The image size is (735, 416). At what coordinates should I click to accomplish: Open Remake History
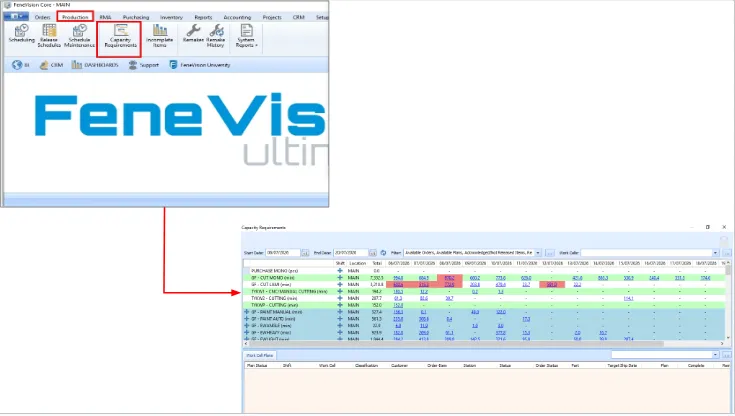click(216, 36)
